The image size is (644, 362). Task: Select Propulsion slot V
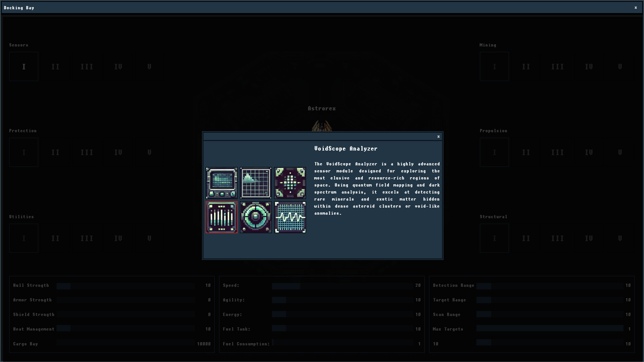coord(620,152)
